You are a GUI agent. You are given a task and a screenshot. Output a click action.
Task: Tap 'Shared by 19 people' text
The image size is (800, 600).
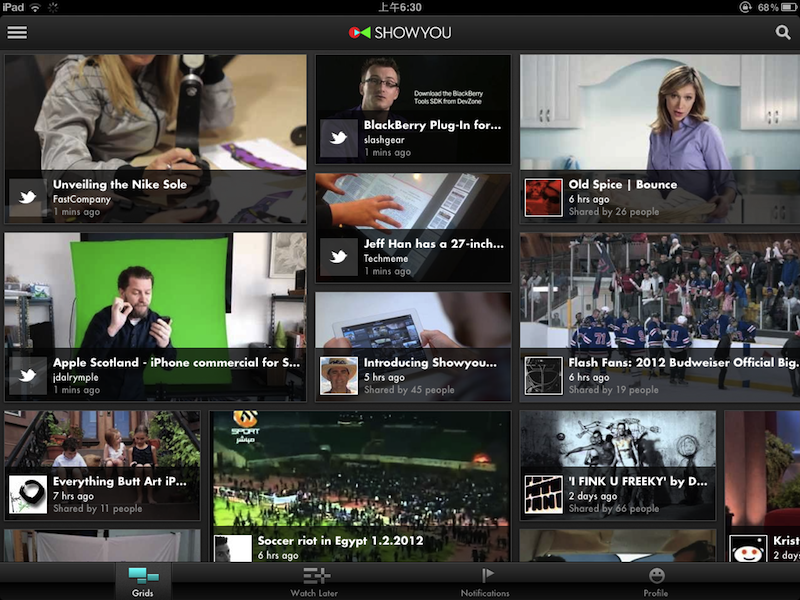[614, 390]
